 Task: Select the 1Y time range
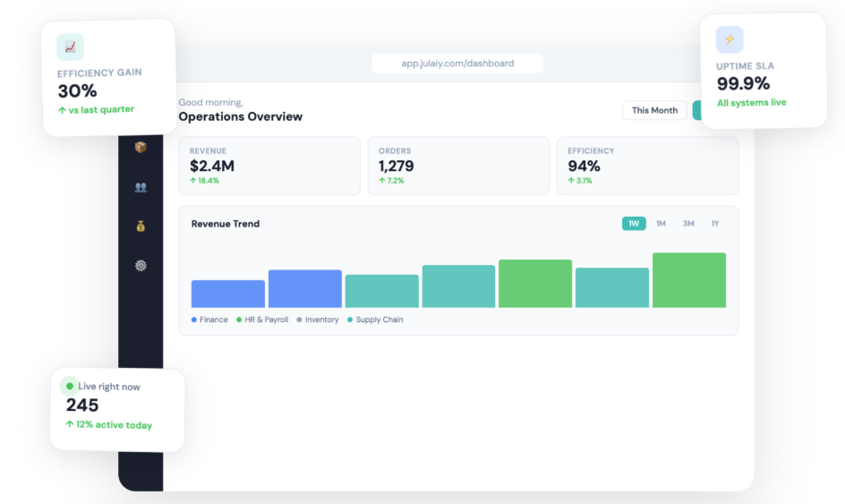point(715,223)
